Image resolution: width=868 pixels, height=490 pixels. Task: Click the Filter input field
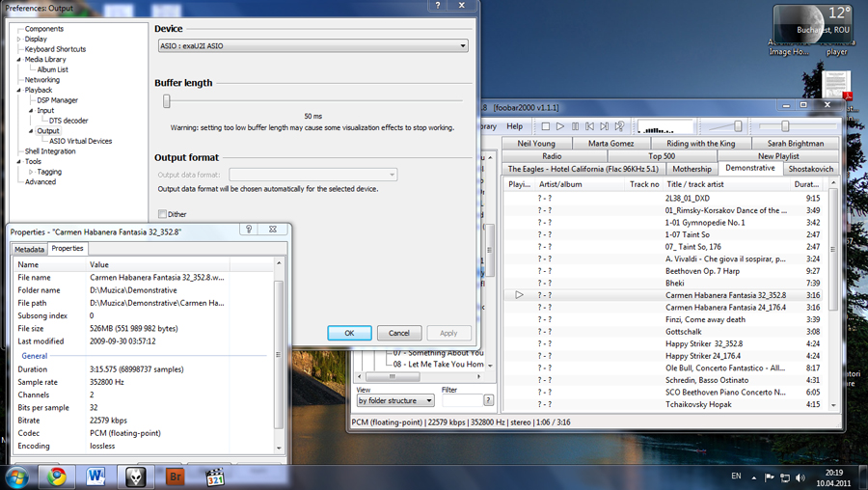coord(462,400)
